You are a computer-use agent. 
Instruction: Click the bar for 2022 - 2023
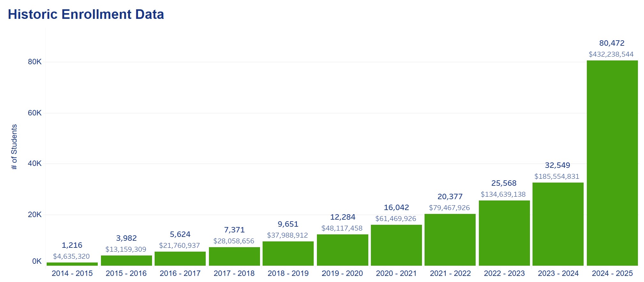504,233
